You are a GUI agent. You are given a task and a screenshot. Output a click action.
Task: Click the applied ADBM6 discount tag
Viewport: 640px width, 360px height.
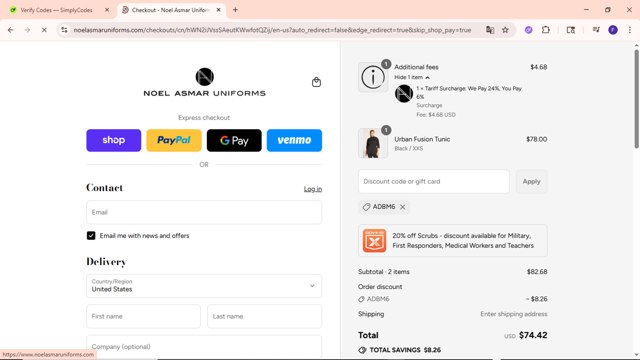click(x=384, y=207)
